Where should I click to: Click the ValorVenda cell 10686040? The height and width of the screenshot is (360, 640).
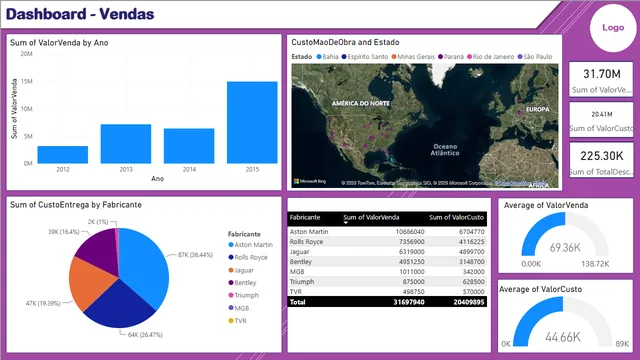coord(410,232)
